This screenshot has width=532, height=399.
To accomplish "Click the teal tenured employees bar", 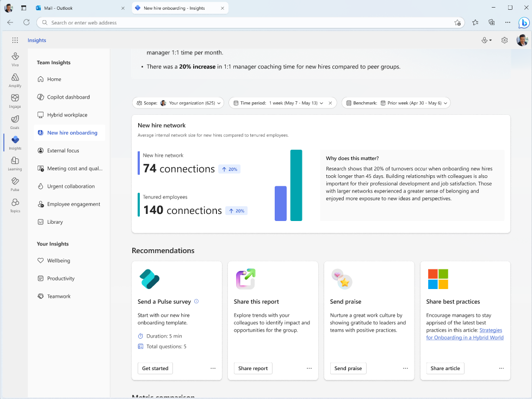I will click(x=296, y=186).
